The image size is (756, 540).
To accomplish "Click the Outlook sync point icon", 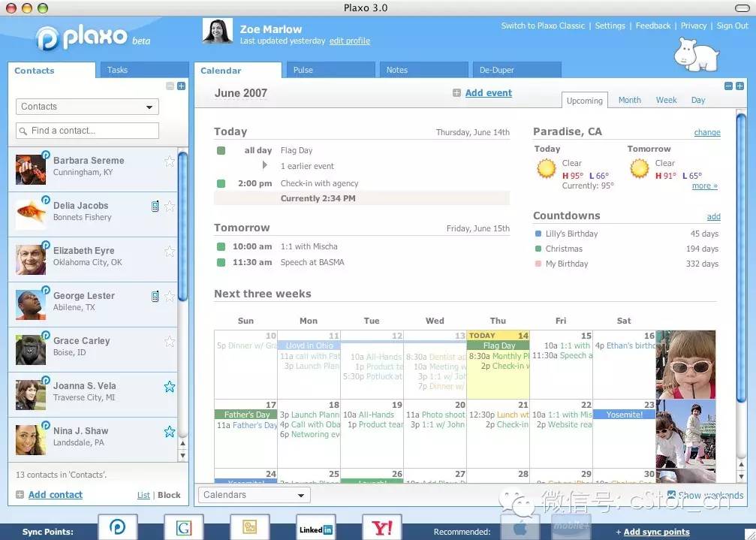I will point(250,527).
